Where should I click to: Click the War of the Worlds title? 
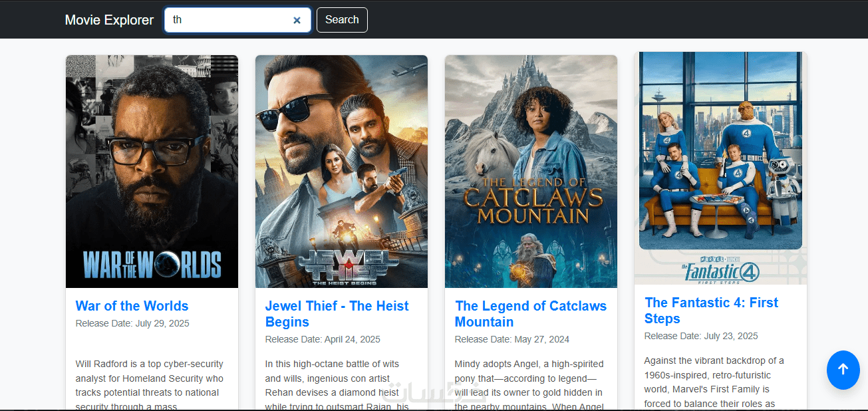click(132, 306)
